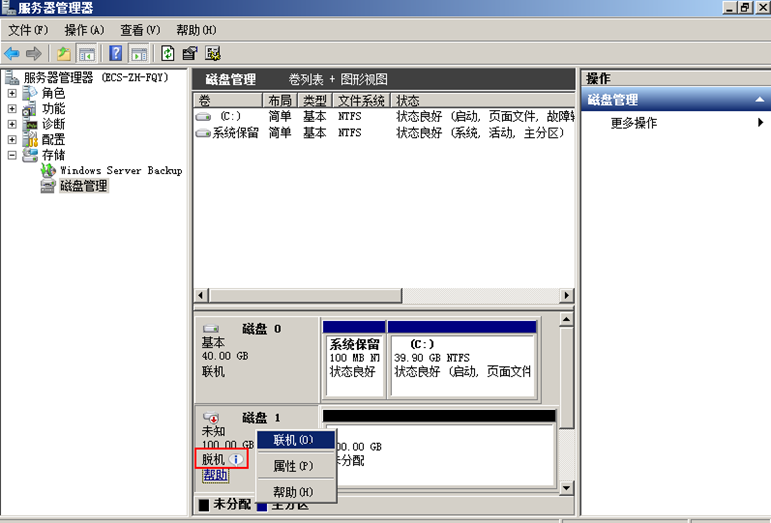
Task: Choose 属性(P) from the context menu
Action: tap(296, 465)
